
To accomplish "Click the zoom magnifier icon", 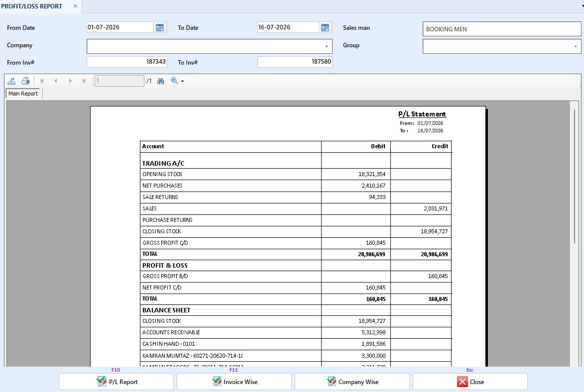I will (174, 81).
